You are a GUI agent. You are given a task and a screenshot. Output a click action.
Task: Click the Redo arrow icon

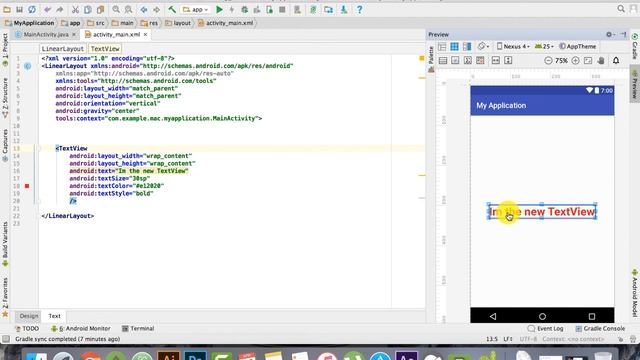(x=60, y=9)
